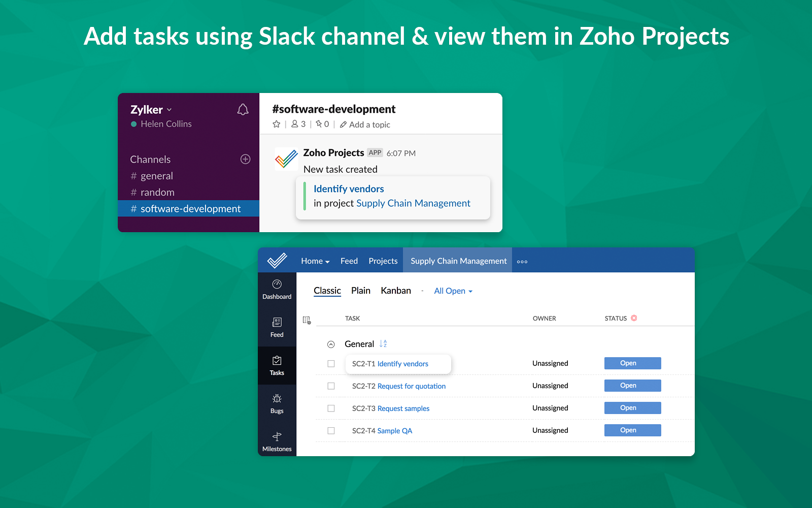The image size is (812, 508).
Task: Click the Channels section header
Action: (150, 159)
